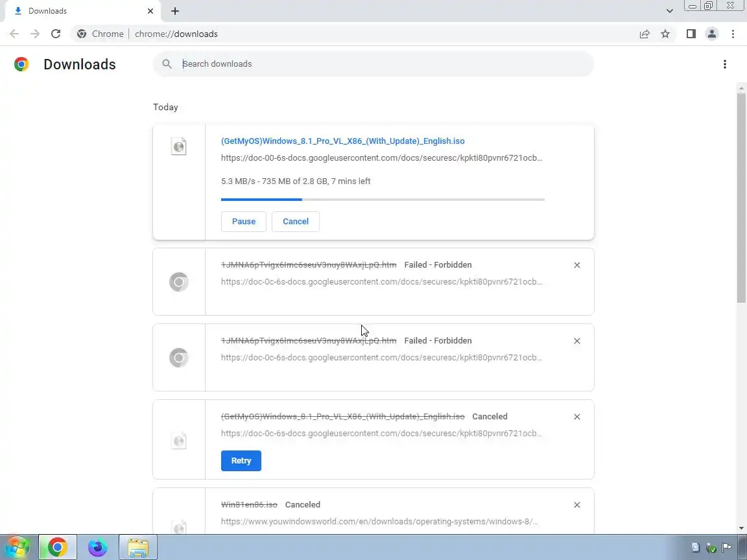
Task: Click the browser forward arrow
Action: pyautogui.click(x=35, y=34)
